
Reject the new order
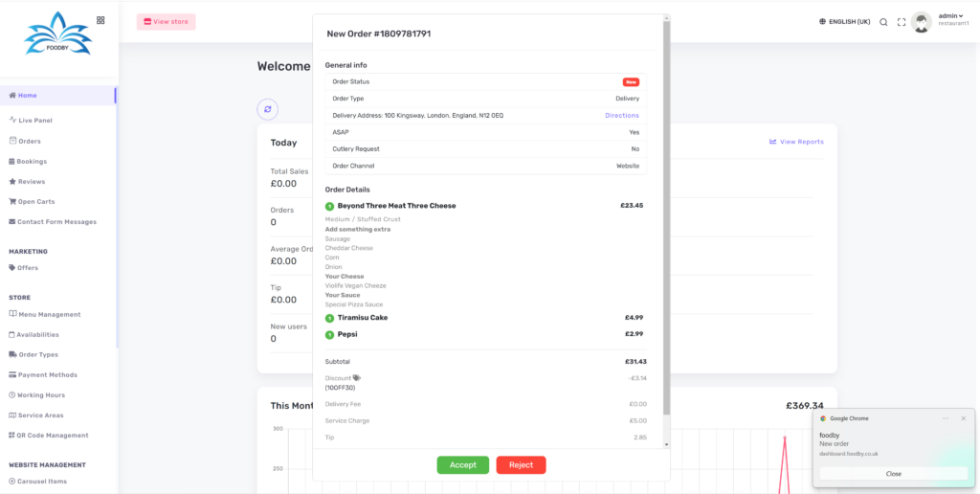pyautogui.click(x=521, y=465)
